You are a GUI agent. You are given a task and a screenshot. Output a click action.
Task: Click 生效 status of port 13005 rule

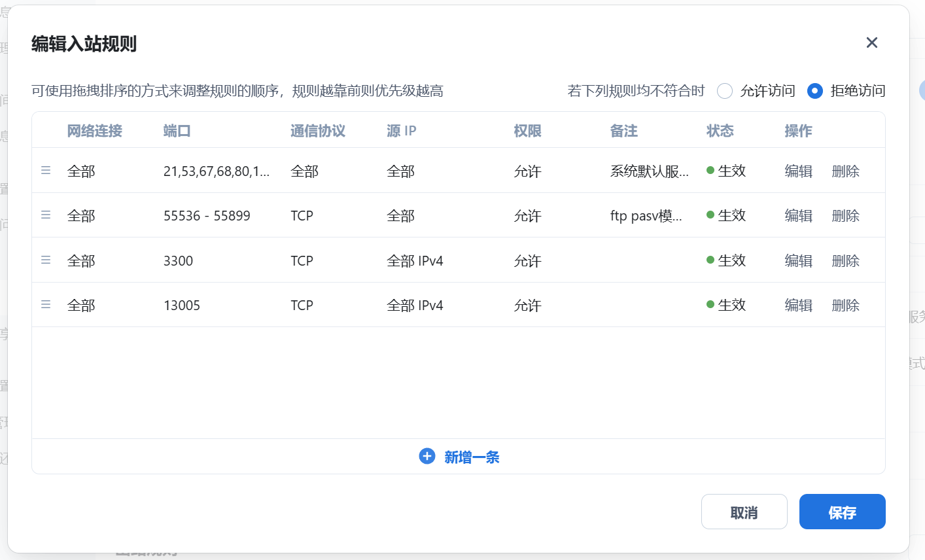(726, 305)
